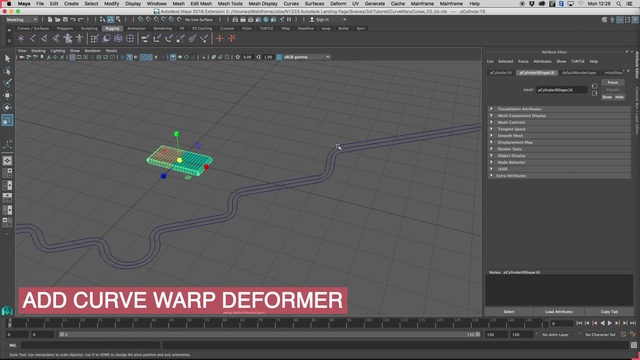Pick the Move tool in toolbox
The height and width of the screenshot is (360, 640).
pyautogui.click(x=7, y=95)
